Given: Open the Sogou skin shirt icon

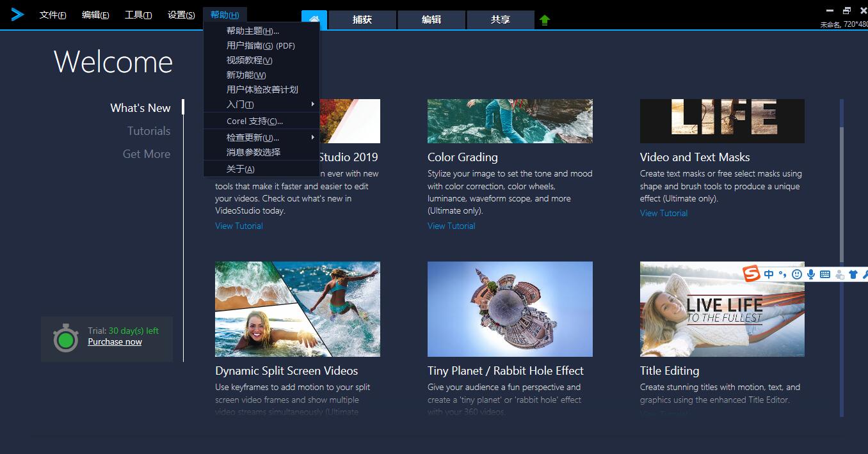Looking at the screenshot, I should pos(853,274).
